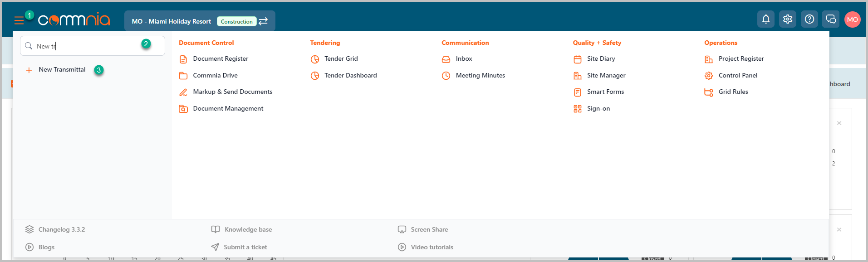Open Submit a ticket link

(x=245, y=247)
